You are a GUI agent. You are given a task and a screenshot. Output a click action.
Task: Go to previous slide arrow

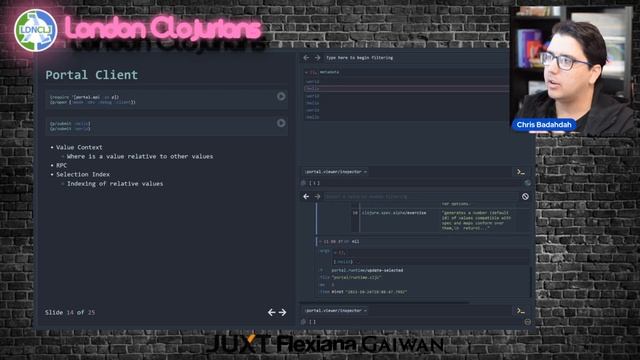[271, 312]
